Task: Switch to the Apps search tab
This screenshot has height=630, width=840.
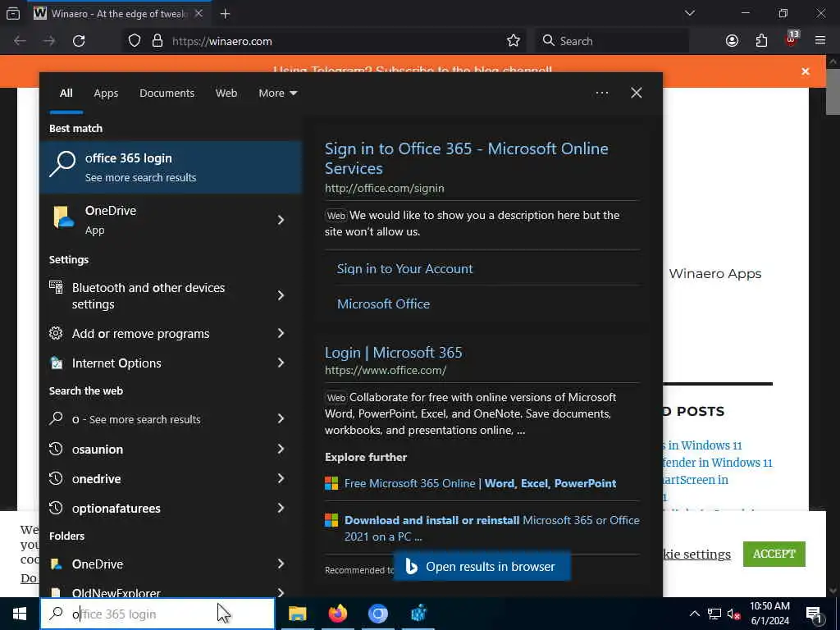Action: (x=106, y=94)
